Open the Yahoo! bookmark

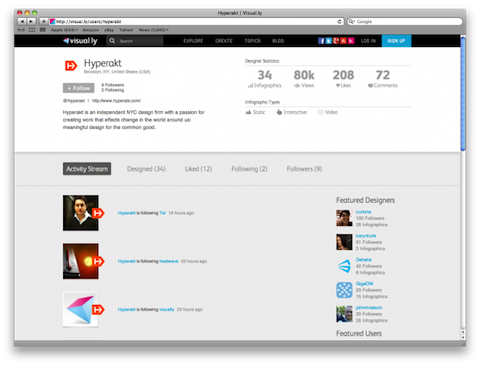point(126,30)
